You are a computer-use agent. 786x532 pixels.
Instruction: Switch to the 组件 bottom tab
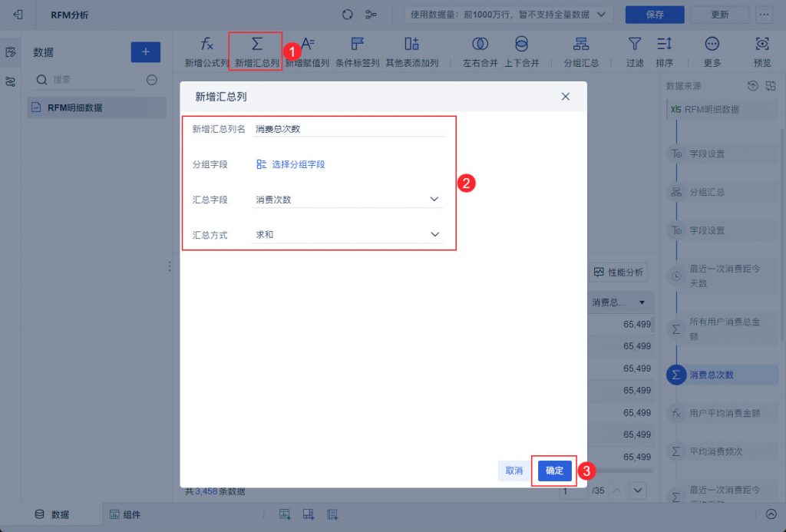[125, 514]
